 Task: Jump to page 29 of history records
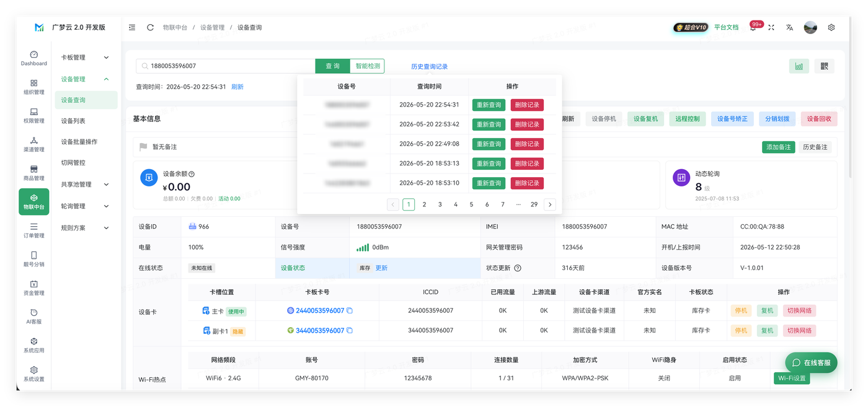click(x=534, y=204)
